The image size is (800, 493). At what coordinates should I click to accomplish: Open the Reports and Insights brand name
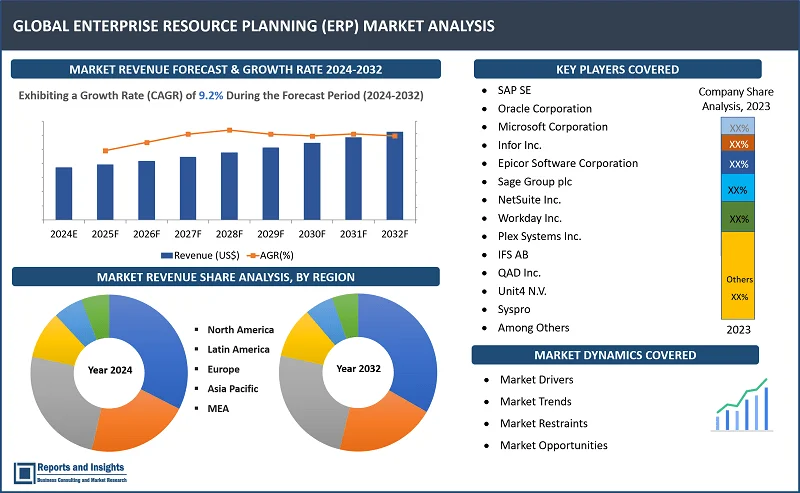point(81,467)
